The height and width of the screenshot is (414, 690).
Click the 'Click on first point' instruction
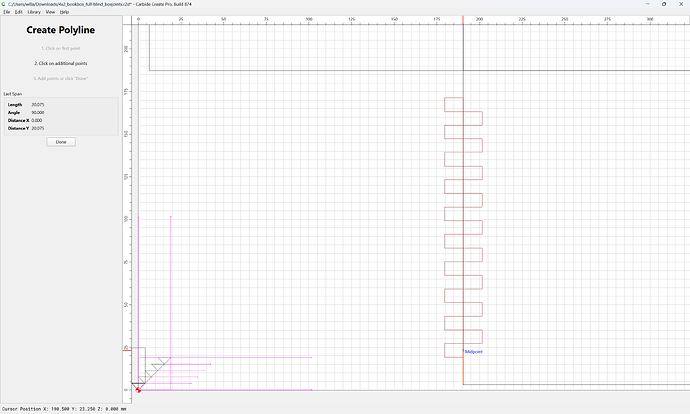[x=61, y=48]
